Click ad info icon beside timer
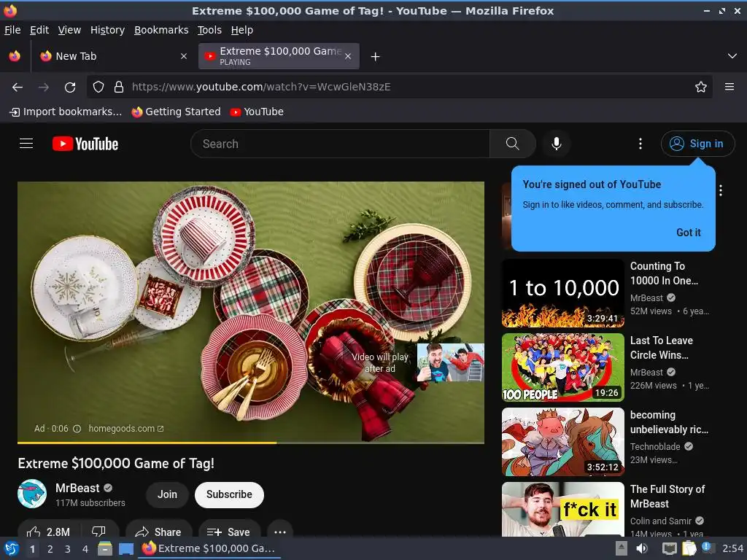747x560 pixels. [77, 429]
